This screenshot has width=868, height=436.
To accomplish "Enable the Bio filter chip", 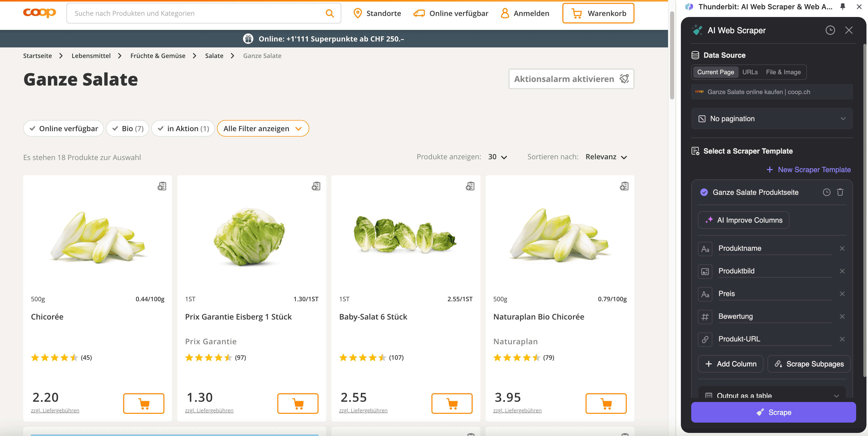I will (127, 128).
